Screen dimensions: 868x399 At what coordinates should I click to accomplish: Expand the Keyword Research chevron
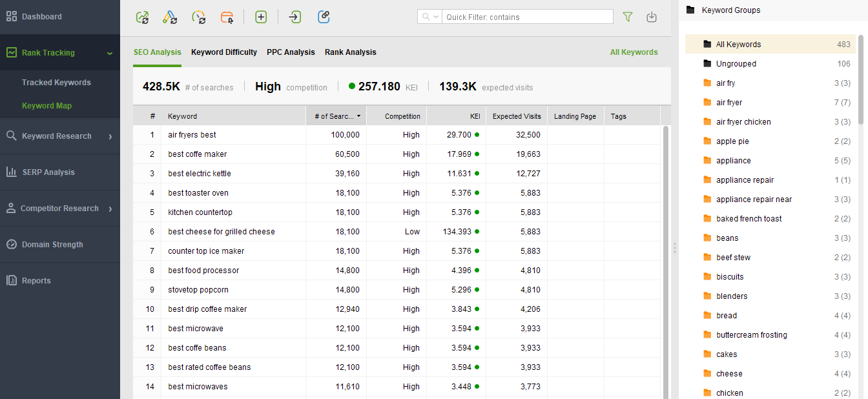(110, 136)
